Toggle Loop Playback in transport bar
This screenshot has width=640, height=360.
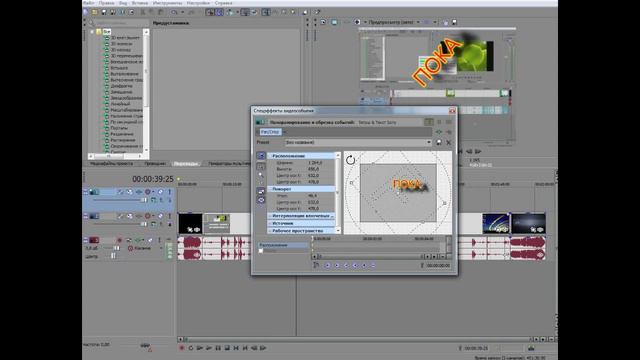191,348
